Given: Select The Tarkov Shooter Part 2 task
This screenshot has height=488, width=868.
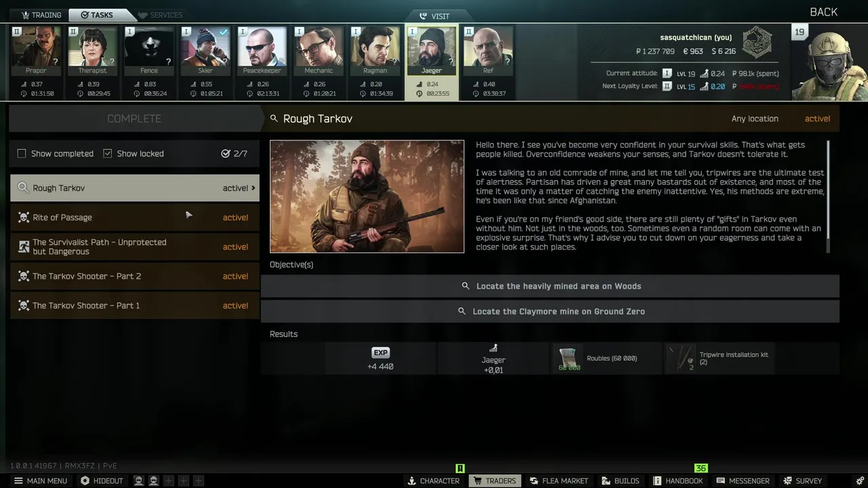Looking at the screenshot, I should point(134,276).
